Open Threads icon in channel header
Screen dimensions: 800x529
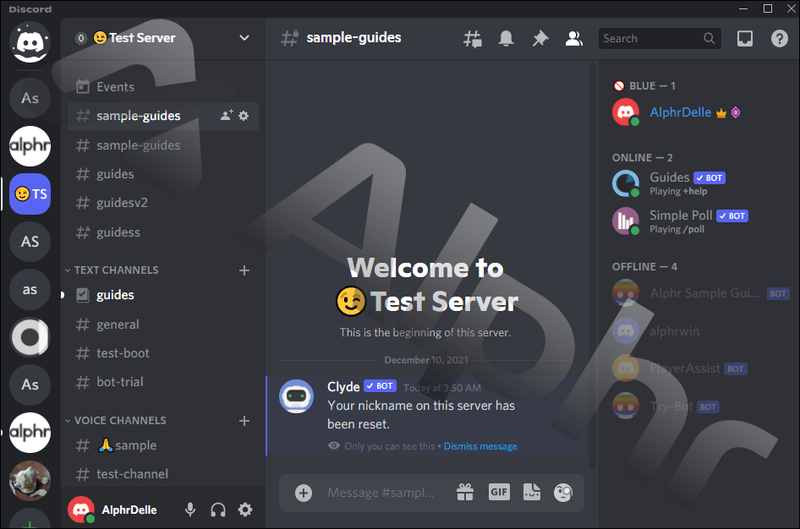click(x=472, y=39)
